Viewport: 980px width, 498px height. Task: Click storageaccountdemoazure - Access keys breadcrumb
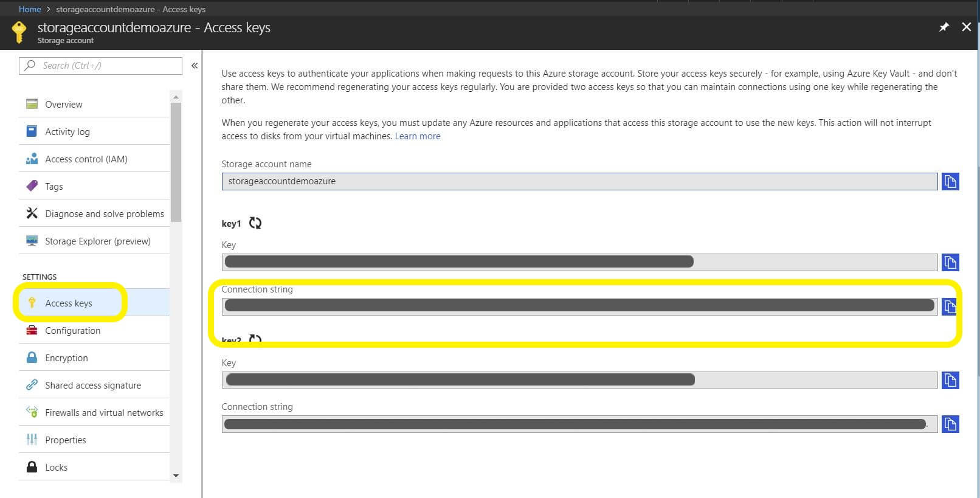[x=131, y=9]
